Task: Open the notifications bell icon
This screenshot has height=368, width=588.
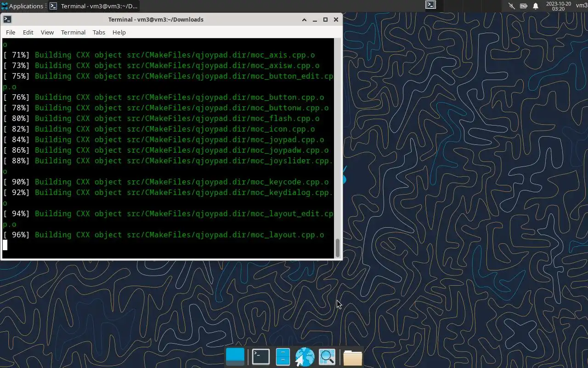Action: 536,6
